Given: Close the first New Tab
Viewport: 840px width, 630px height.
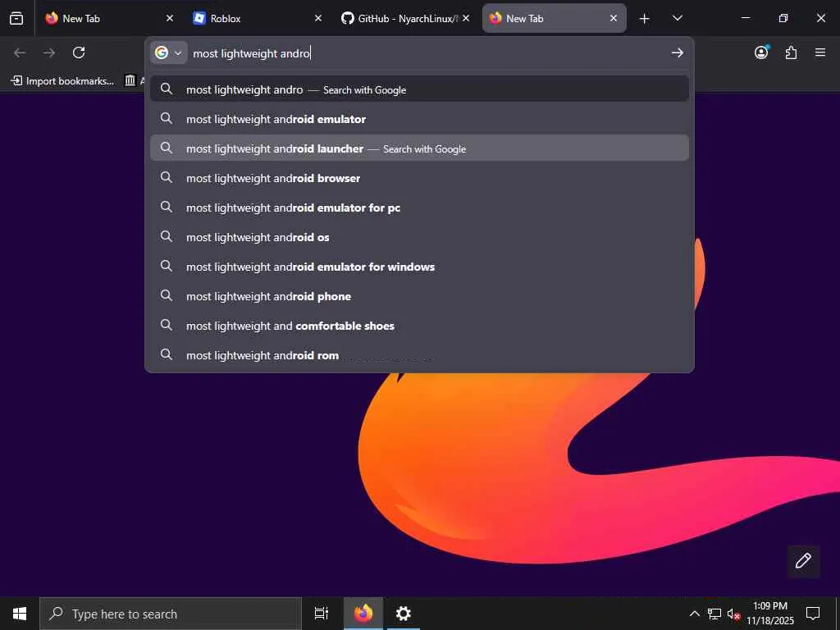Looking at the screenshot, I should pyautogui.click(x=170, y=18).
